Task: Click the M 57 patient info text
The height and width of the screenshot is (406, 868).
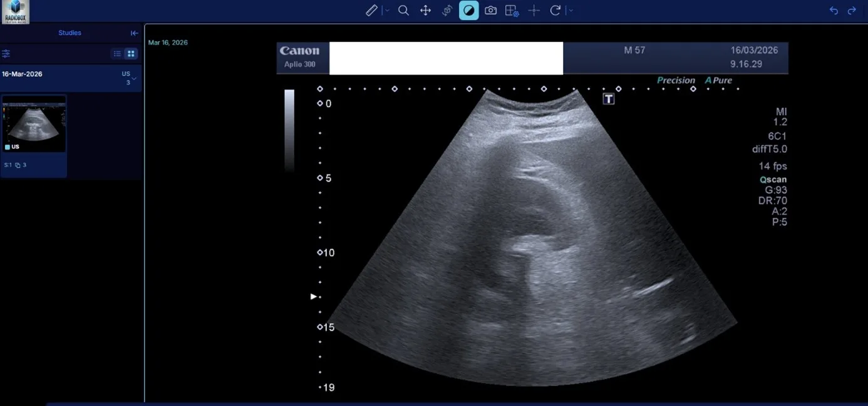Action: point(634,50)
